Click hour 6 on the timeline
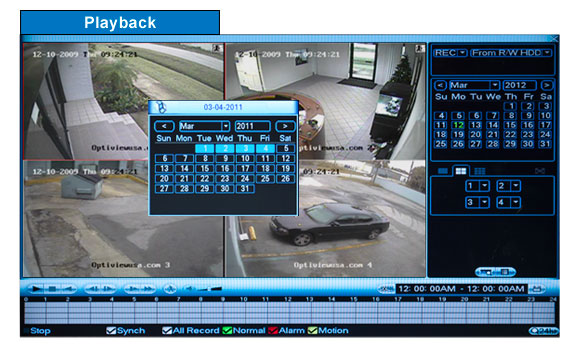 (156, 299)
